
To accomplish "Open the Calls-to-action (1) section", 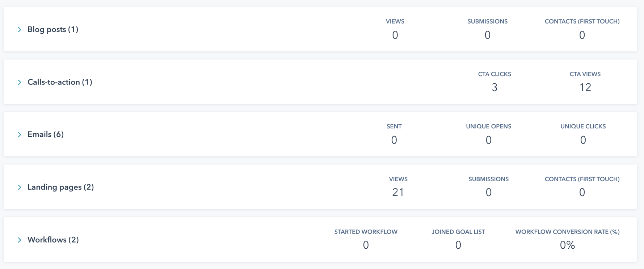I will (60, 82).
